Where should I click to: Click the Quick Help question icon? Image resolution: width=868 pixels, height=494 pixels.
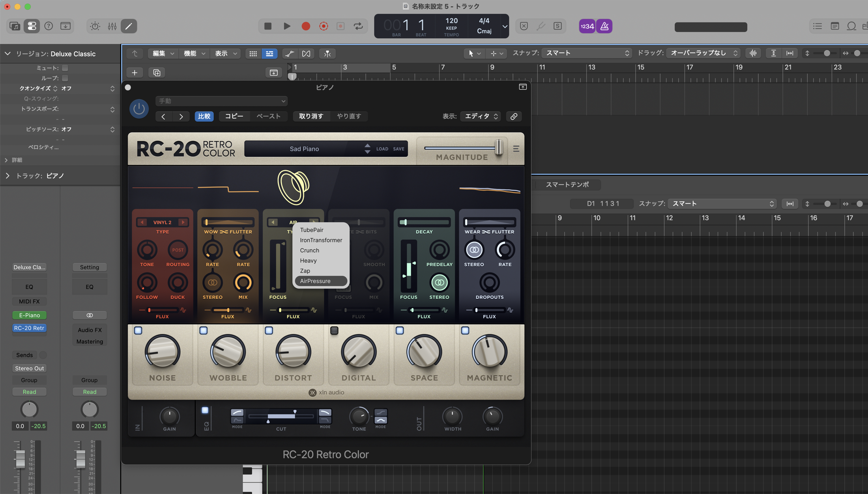(x=49, y=26)
